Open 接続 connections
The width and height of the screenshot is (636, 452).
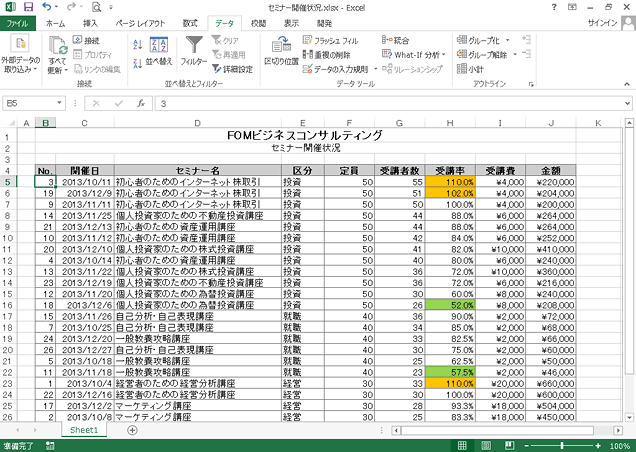point(86,40)
